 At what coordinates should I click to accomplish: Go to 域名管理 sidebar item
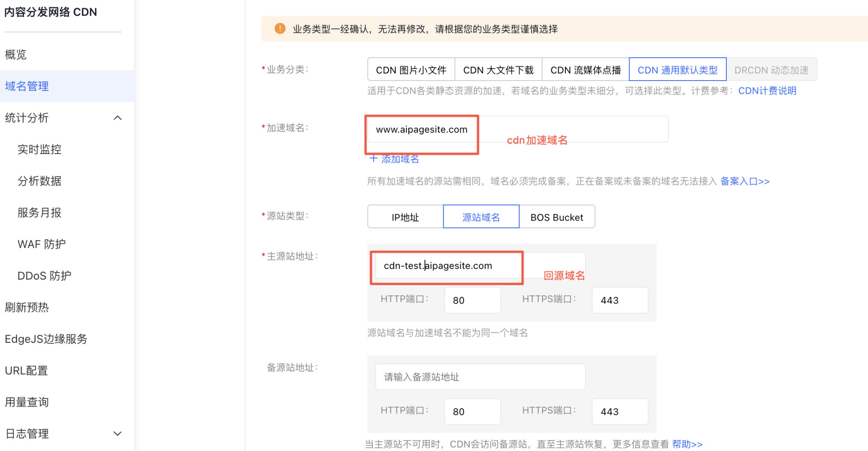(x=27, y=86)
